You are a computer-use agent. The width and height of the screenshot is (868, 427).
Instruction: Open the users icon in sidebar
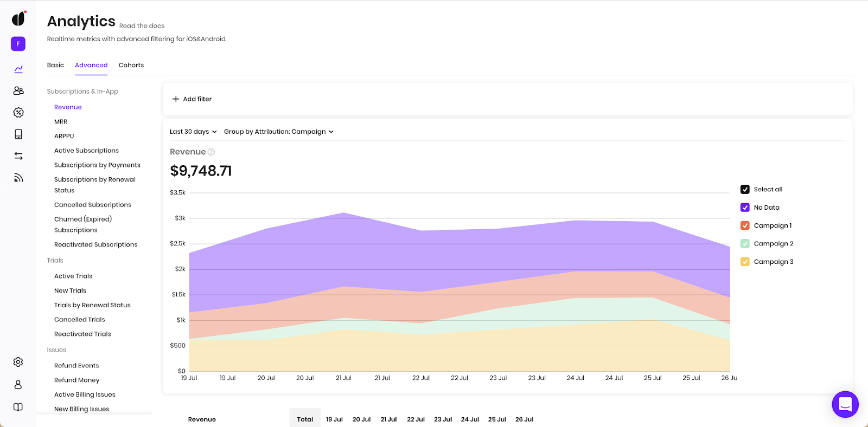[x=18, y=91]
